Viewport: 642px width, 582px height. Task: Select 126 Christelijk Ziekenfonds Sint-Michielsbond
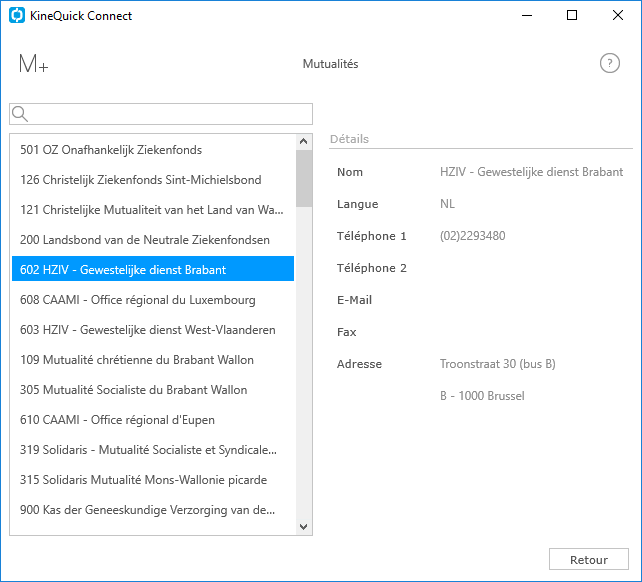[x=153, y=180]
